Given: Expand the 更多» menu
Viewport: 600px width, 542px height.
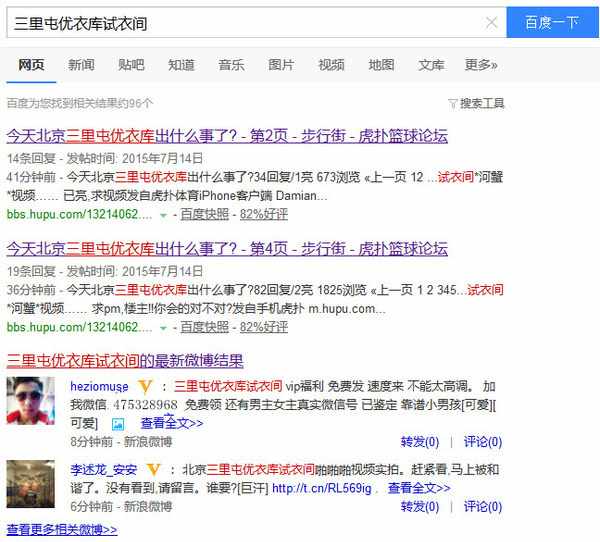Looking at the screenshot, I should tap(481, 65).
